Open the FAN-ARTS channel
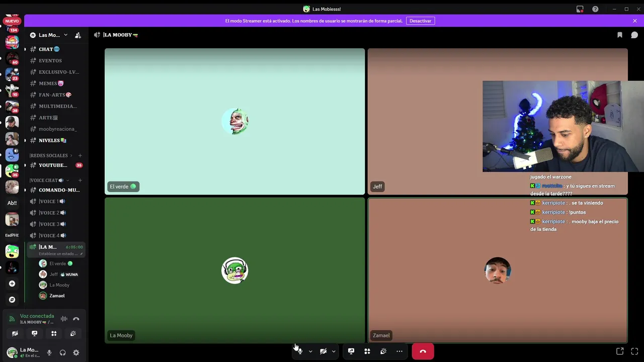The height and width of the screenshot is (362, 644). 56,95
